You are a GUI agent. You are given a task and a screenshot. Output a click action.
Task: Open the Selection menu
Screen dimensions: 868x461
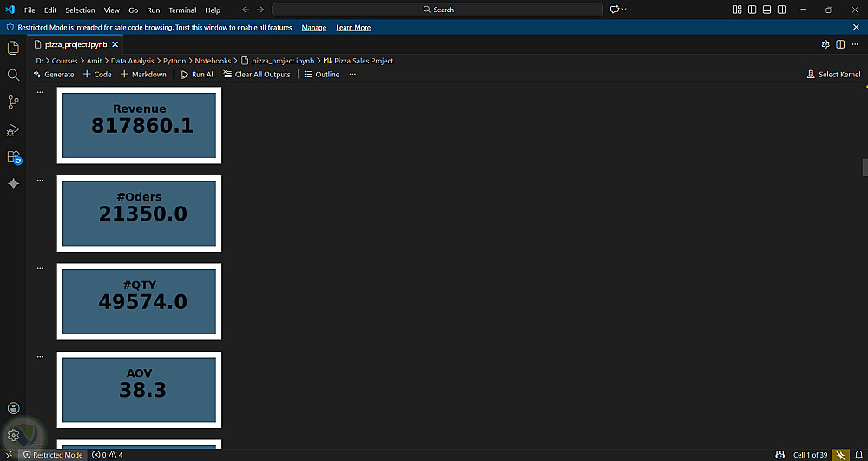(80, 10)
